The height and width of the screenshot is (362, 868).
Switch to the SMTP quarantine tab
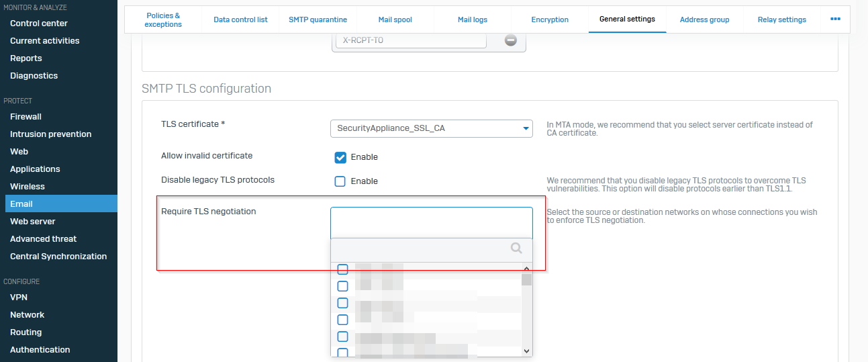pyautogui.click(x=317, y=19)
